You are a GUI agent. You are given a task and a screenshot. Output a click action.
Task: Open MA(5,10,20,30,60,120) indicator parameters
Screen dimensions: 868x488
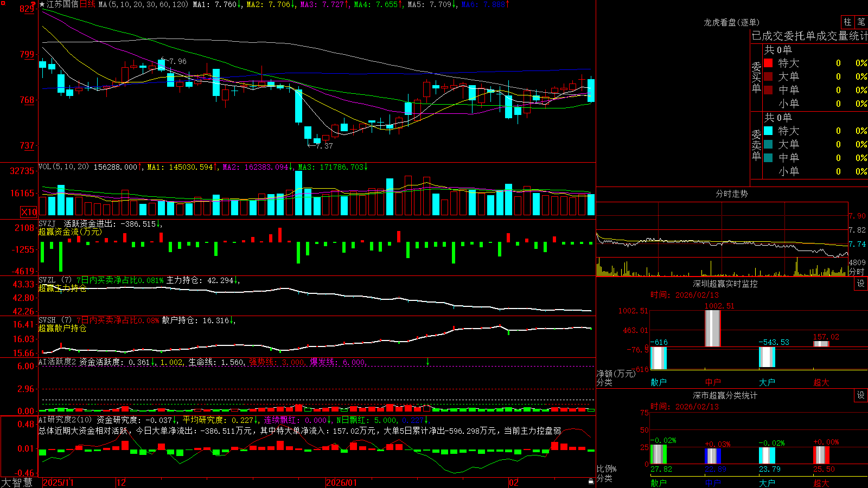[143, 4]
